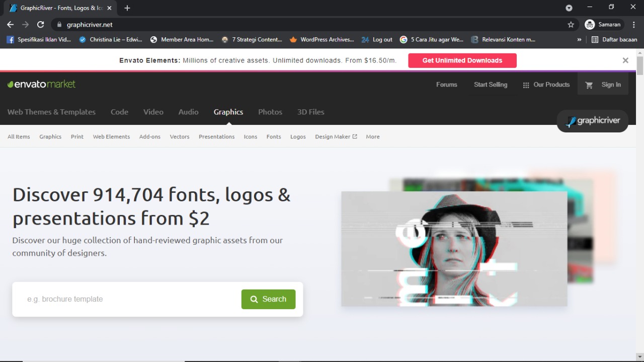Select the Photos category tab
The width and height of the screenshot is (644, 362).
pyautogui.click(x=270, y=112)
